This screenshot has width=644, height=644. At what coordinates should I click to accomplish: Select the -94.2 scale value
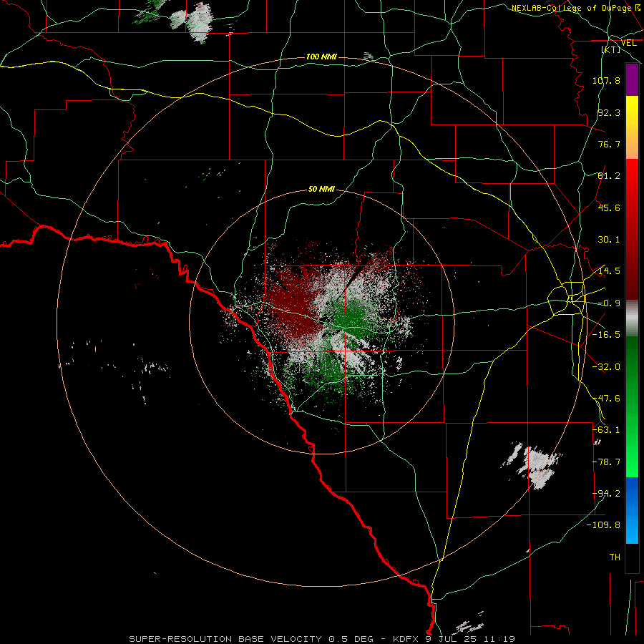(x=606, y=494)
